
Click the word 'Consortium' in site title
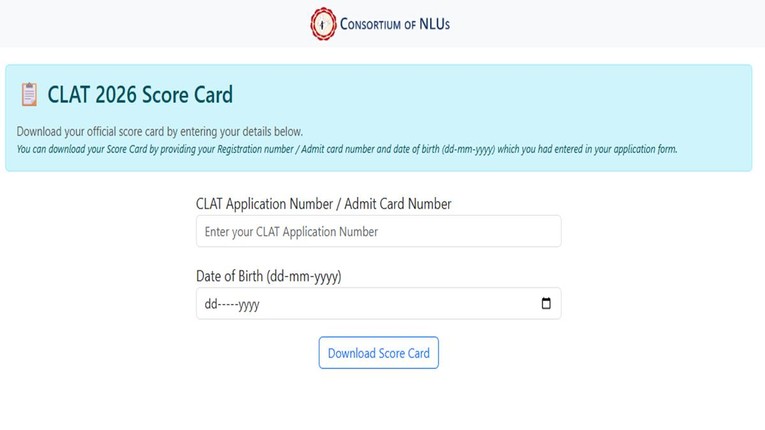372,24
